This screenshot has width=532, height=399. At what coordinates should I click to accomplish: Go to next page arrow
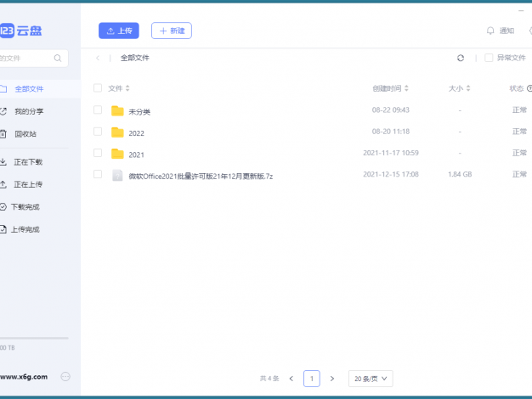(x=332, y=379)
